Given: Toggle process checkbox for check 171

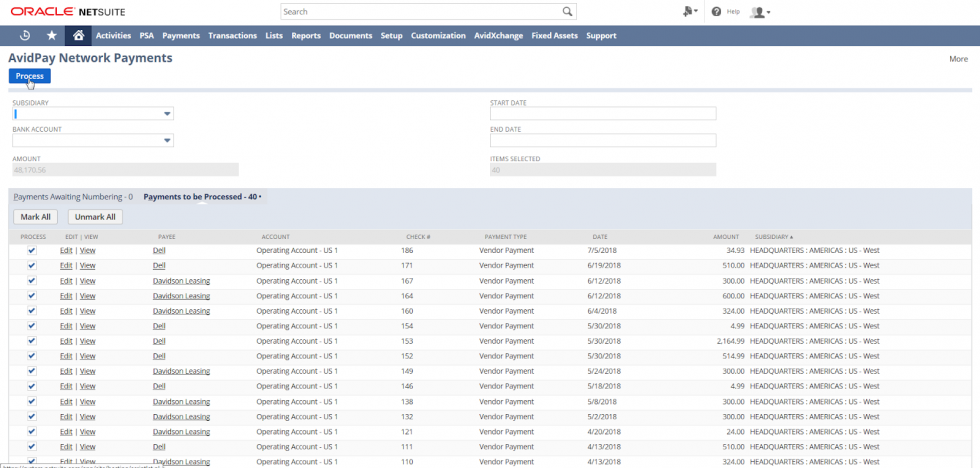Looking at the screenshot, I should tap(32, 265).
